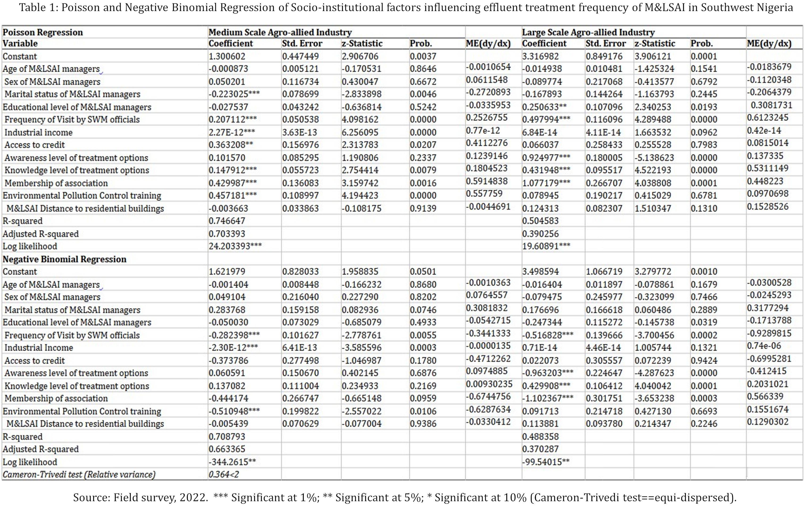
Task: Click membership coefficient 1.077179***
Action: point(546,183)
